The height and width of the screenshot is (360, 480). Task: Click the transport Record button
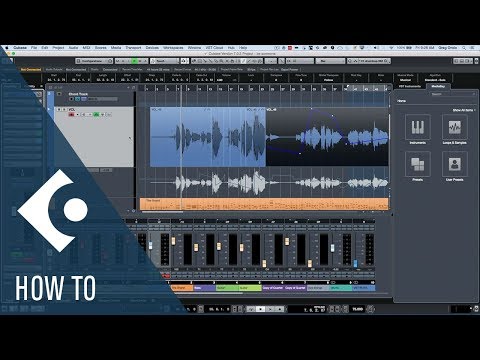280,309
